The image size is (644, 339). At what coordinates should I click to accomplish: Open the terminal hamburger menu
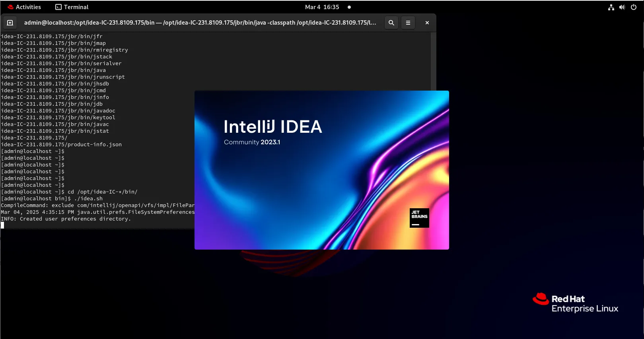pyautogui.click(x=408, y=23)
